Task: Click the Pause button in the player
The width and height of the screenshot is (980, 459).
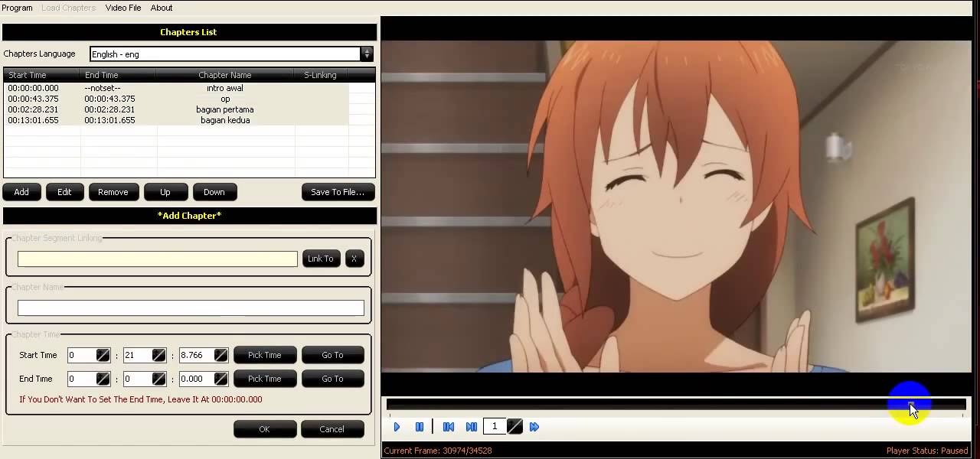Action: pos(420,427)
